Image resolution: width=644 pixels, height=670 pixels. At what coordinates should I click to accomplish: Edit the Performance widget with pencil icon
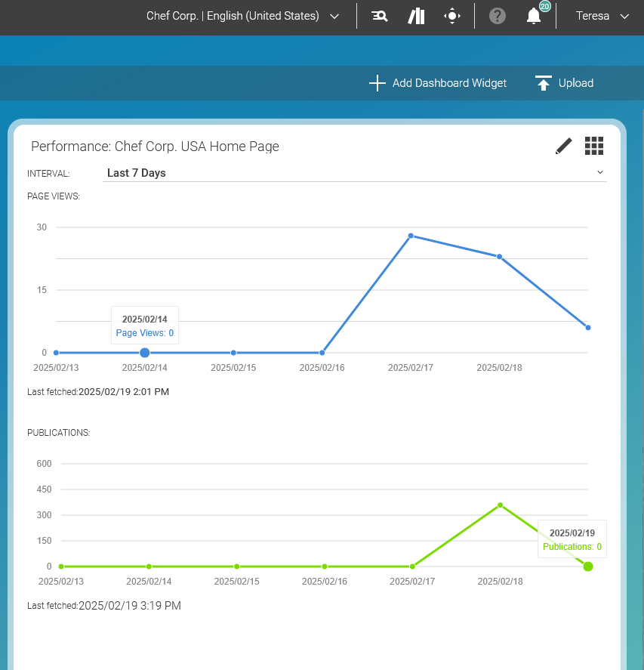pyautogui.click(x=563, y=146)
